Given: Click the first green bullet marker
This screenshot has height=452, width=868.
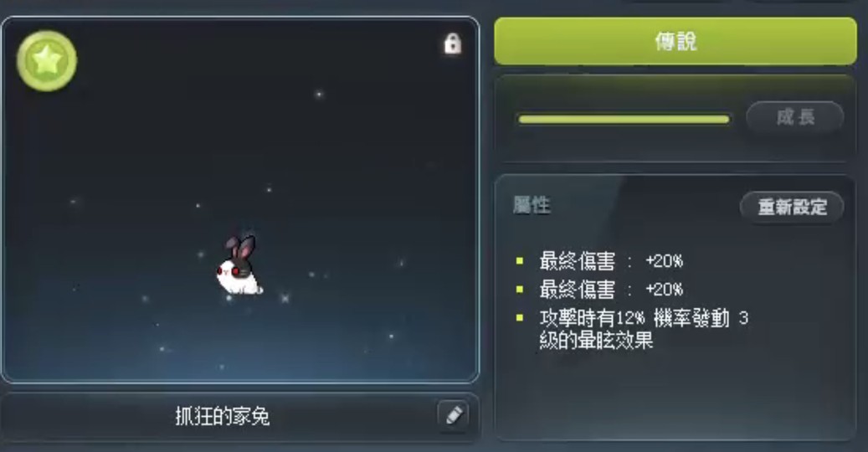Looking at the screenshot, I should [519, 260].
